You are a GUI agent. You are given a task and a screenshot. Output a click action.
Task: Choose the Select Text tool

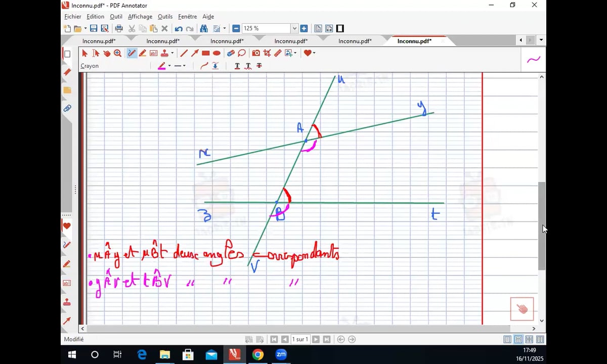pyautogui.click(x=96, y=53)
